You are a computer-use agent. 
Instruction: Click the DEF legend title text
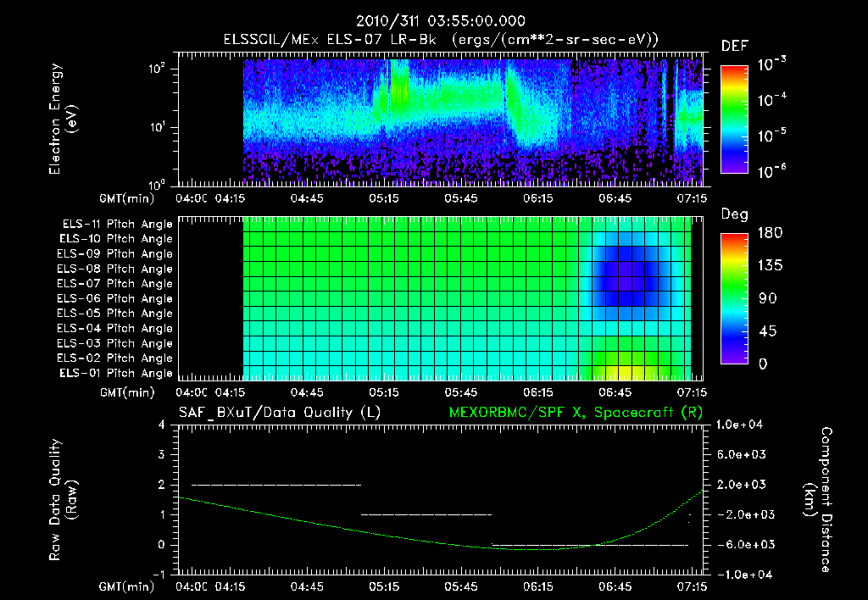[x=735, y=46]
